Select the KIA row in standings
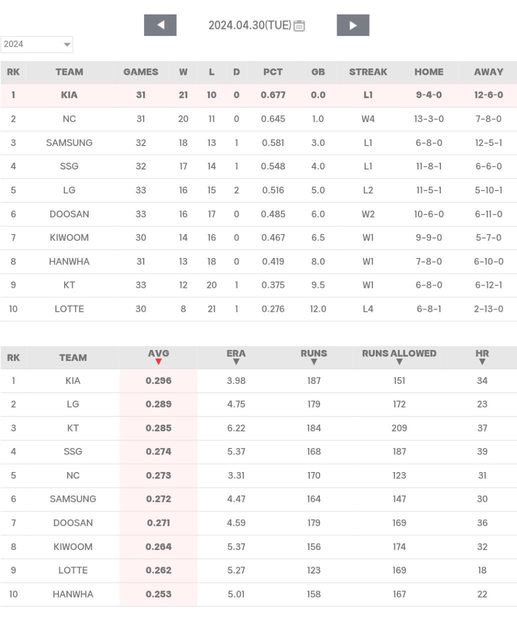 click(x=259, y=95)
